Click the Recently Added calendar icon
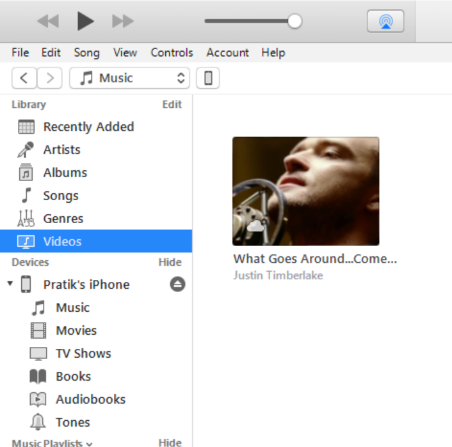The image size is (452, 447). pos(26,127)
